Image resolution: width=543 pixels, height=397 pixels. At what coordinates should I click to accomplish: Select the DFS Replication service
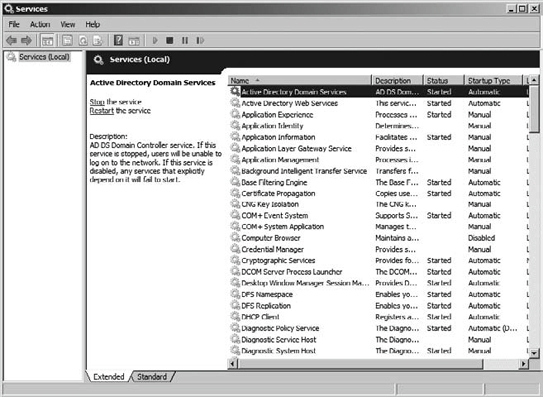pos(378,306)
